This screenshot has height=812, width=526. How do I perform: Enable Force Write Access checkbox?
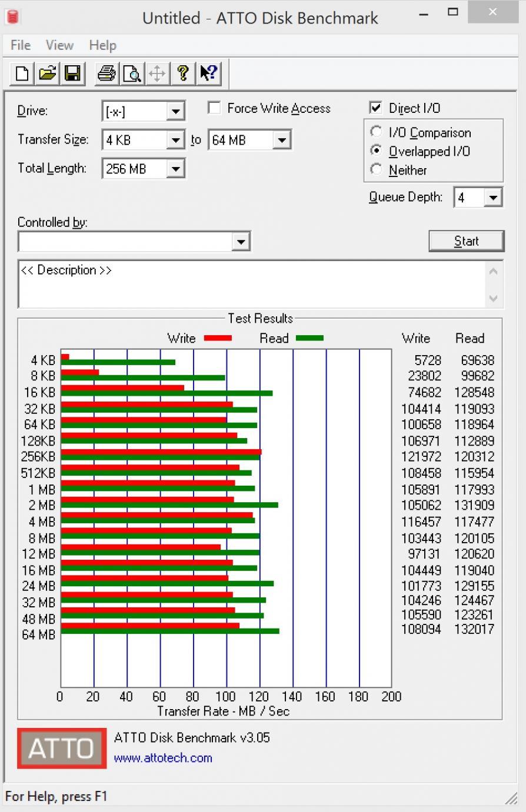click(215, 108)
